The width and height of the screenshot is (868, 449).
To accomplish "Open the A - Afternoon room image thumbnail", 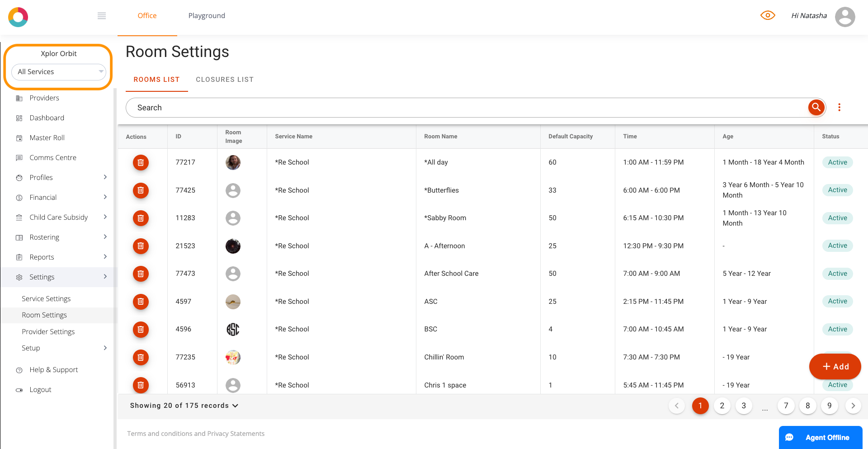I will pos(233,246).
